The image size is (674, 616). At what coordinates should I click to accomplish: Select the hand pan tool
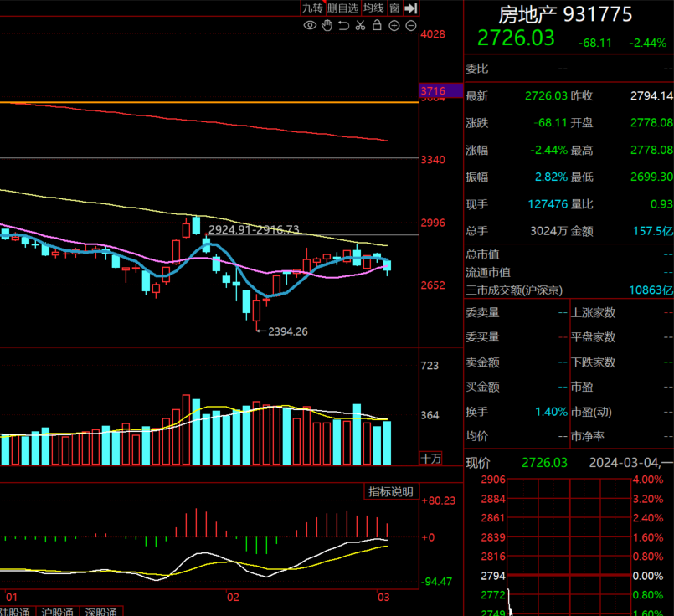click(327, 25)
